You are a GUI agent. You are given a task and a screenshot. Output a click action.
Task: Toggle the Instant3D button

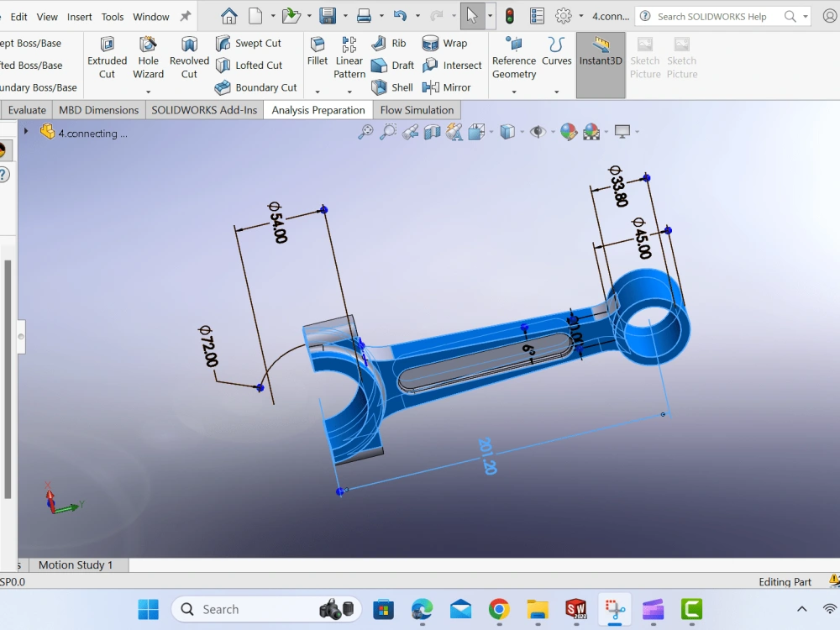coord(600,57)
